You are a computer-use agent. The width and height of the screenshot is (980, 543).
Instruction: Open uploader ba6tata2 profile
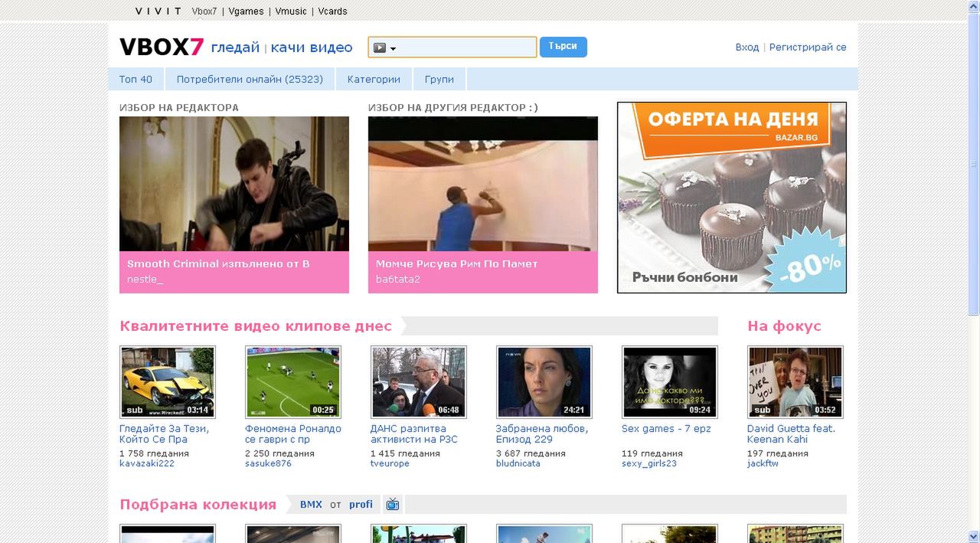(x=398, y=280)
